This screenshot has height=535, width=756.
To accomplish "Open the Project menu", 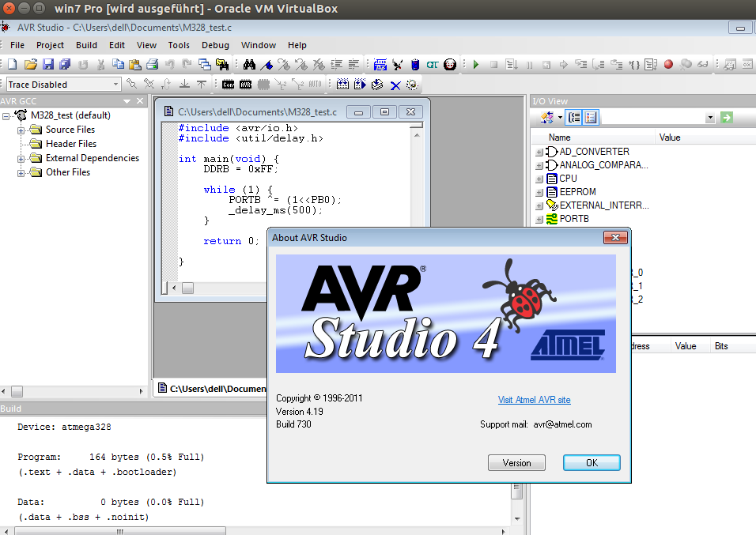I will coord(50,45).
